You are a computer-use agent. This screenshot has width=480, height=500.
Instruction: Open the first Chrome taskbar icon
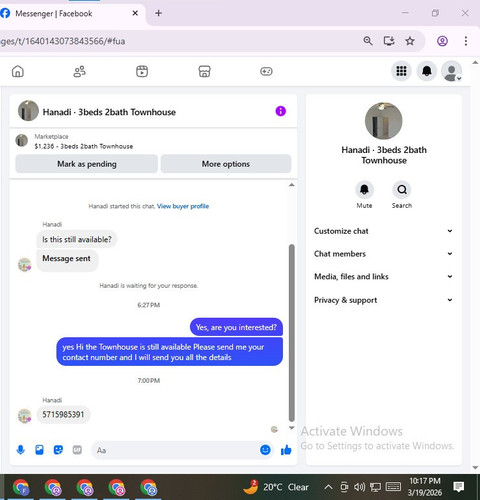21,488
